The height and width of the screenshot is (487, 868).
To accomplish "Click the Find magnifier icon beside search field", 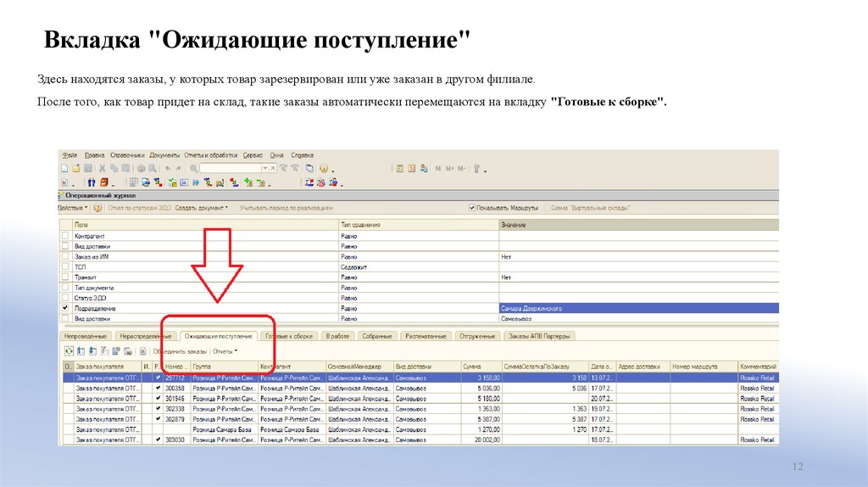I will 194,169.
